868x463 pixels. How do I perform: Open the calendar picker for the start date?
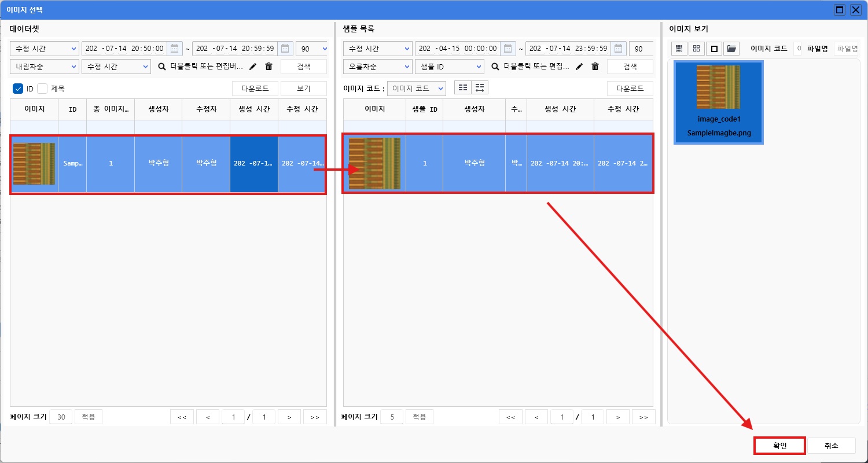click(x=174, y=49)
